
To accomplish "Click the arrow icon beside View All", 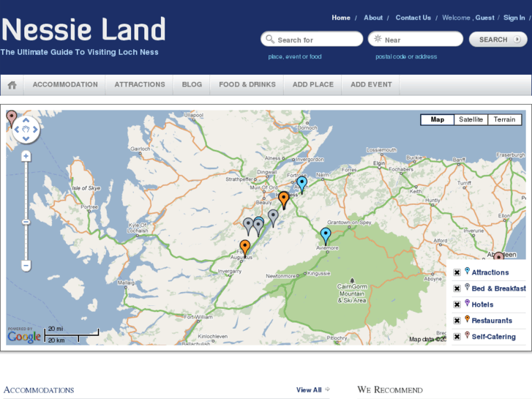I will click(x=327, y=389).
